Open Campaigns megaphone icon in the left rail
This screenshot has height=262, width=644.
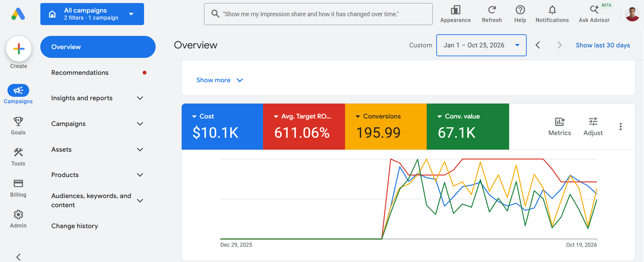(18, 90)
